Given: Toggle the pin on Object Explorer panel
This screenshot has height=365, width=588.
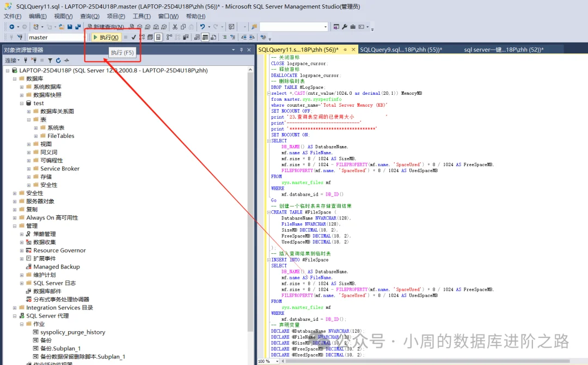Looking at the screenshot, I should click(x=241, y=50).
